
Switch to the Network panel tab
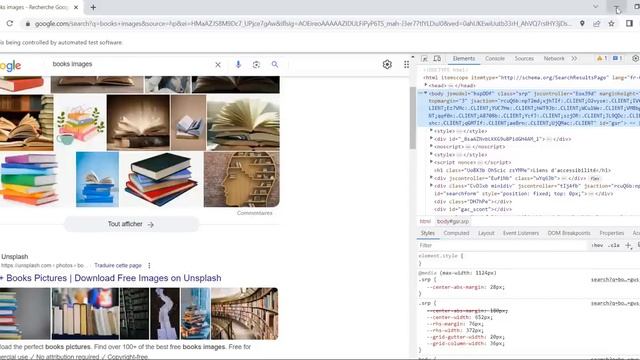click(553, 59)
